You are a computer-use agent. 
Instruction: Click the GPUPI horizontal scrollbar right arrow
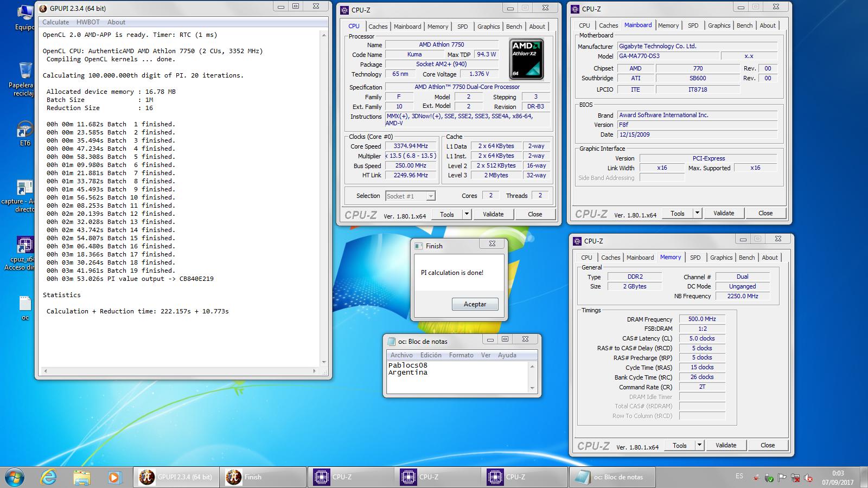[x=314, y=371]
